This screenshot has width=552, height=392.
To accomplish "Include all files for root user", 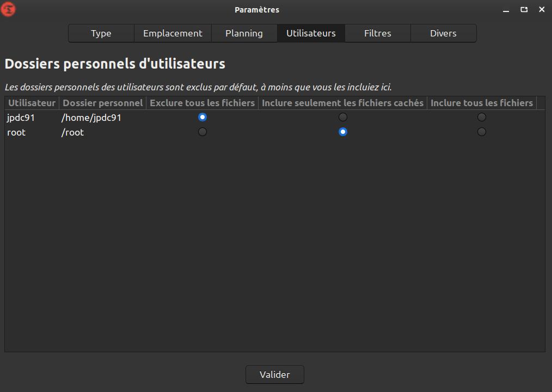I will (x=482, y=132).
